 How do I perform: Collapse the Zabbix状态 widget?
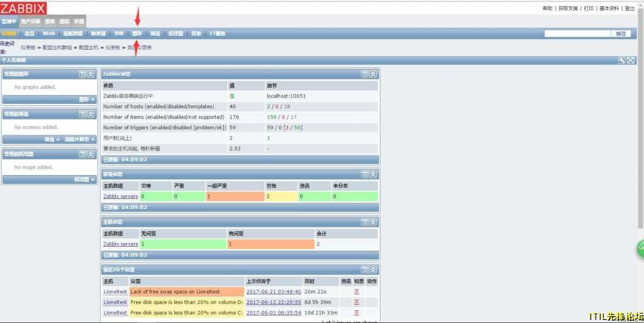[x=373, y=74]
